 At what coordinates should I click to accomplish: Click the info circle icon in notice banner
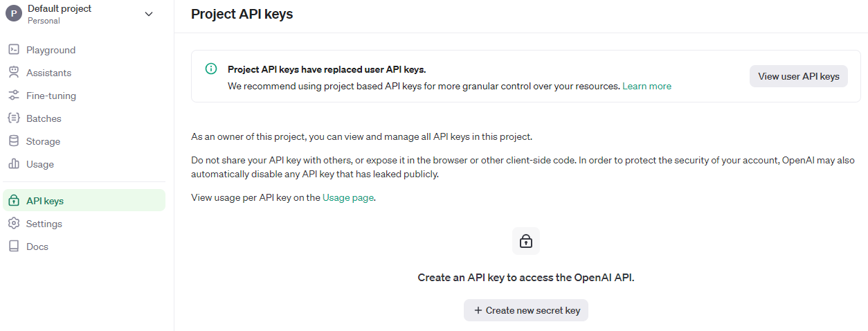click(x=211, y=69)
